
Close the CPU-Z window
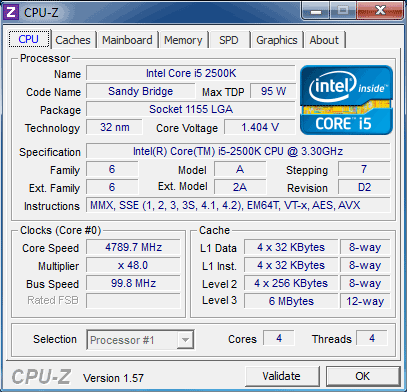pos(379,11)
